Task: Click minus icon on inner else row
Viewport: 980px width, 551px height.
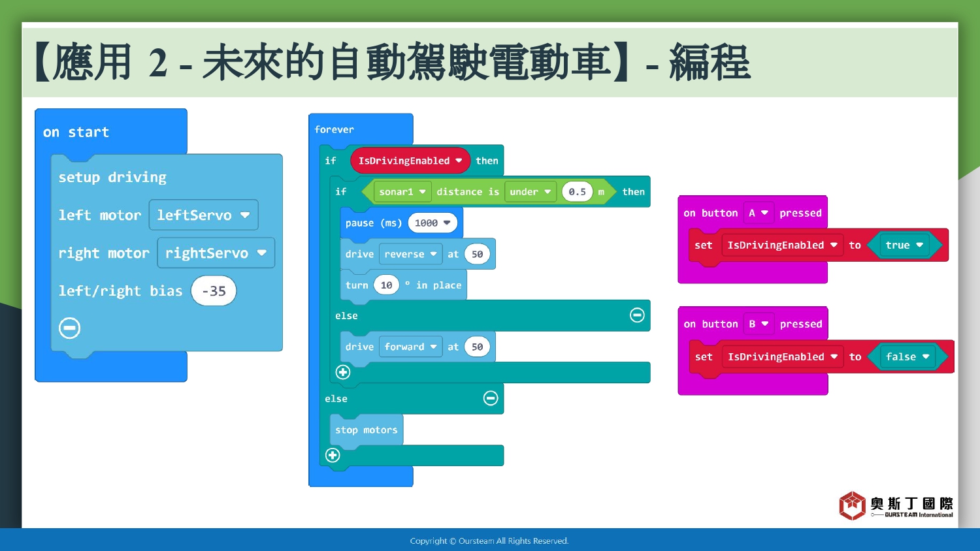Action: [637, 315]
